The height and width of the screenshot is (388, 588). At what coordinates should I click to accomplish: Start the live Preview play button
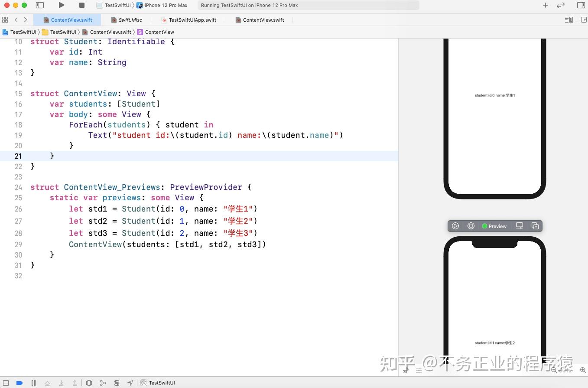point(455,226)
